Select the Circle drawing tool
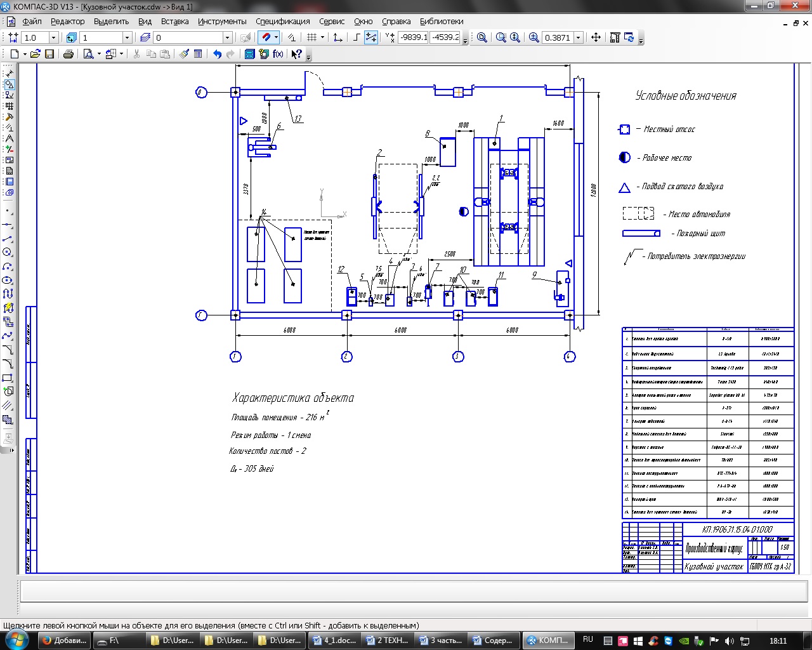This screenshot has height=650, width=812. coord(8,253)
